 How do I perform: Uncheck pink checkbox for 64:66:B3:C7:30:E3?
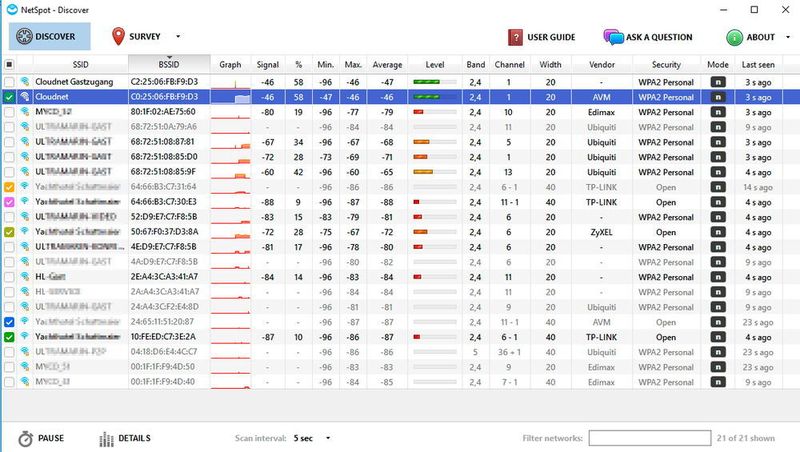coord(9,202)
